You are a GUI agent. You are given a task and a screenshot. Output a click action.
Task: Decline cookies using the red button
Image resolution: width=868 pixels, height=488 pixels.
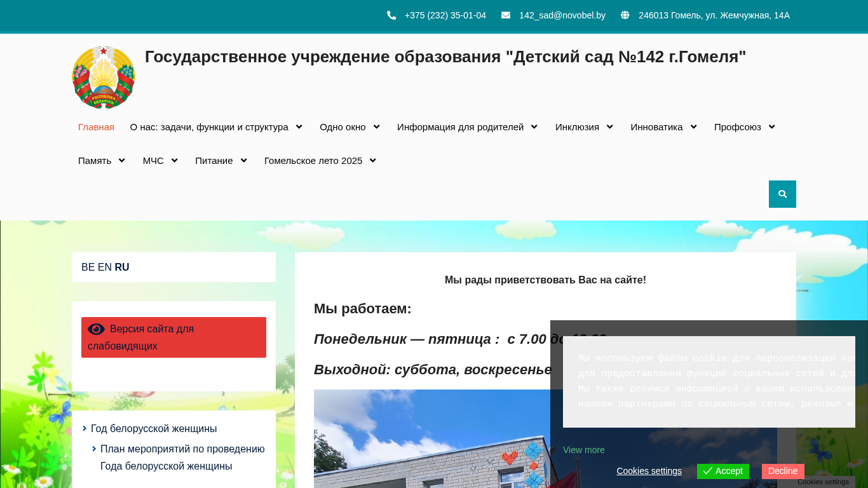tap(782, 471)
